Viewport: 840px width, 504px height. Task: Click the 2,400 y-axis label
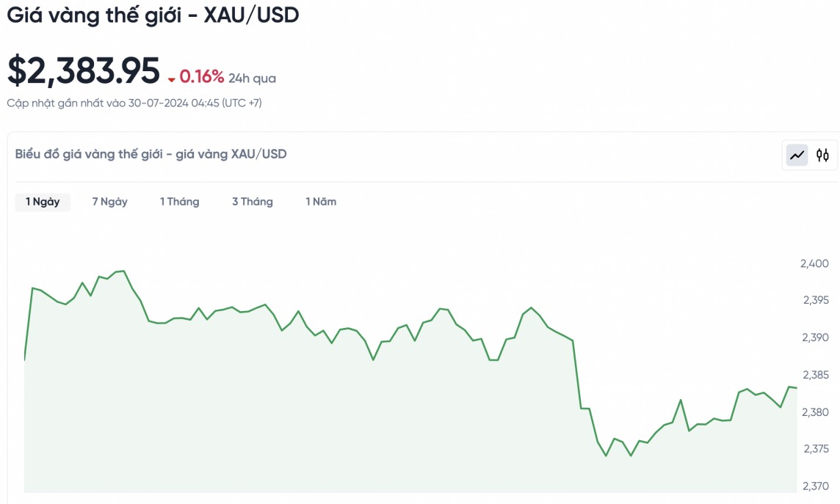point(814,263)
